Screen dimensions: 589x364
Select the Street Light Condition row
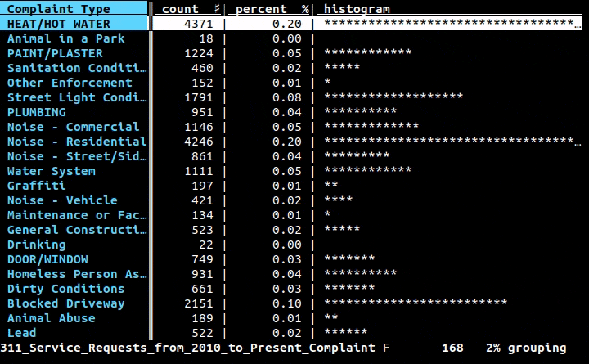point(290,97)
